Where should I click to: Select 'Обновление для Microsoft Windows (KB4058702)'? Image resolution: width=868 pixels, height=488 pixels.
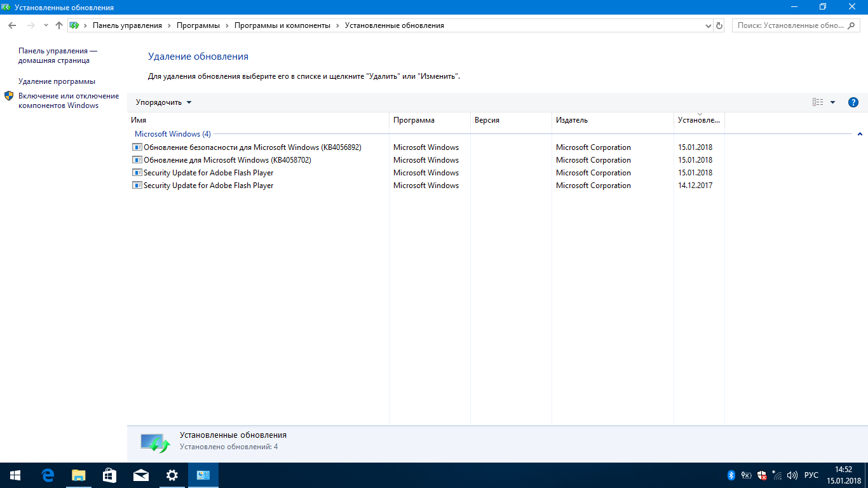426,160
